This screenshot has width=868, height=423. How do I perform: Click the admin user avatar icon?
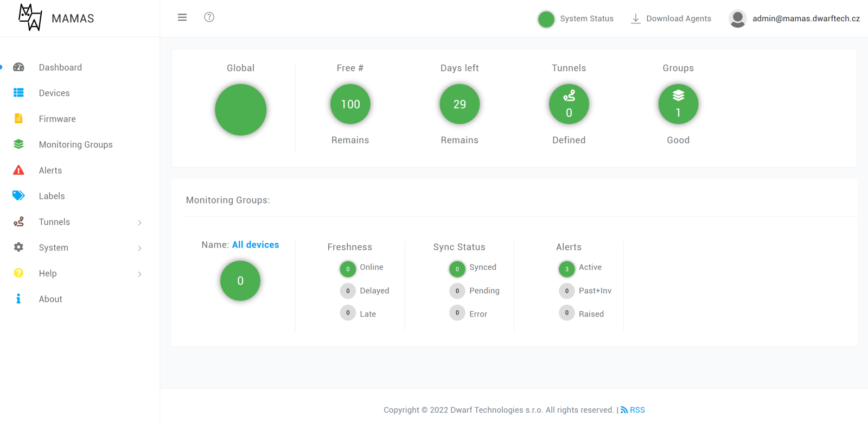click(x=737, y=18)
